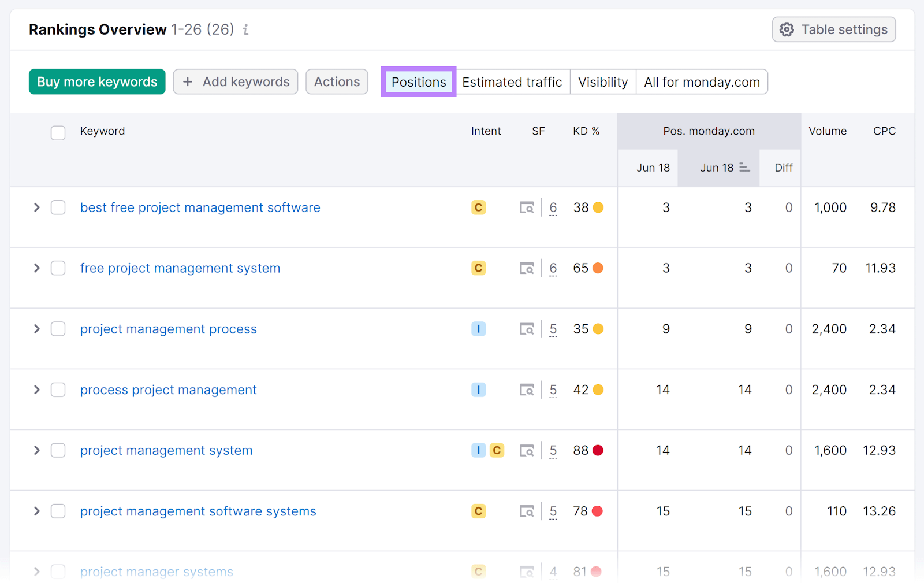Switch to the Estimated traffic tab

[512, 81]
